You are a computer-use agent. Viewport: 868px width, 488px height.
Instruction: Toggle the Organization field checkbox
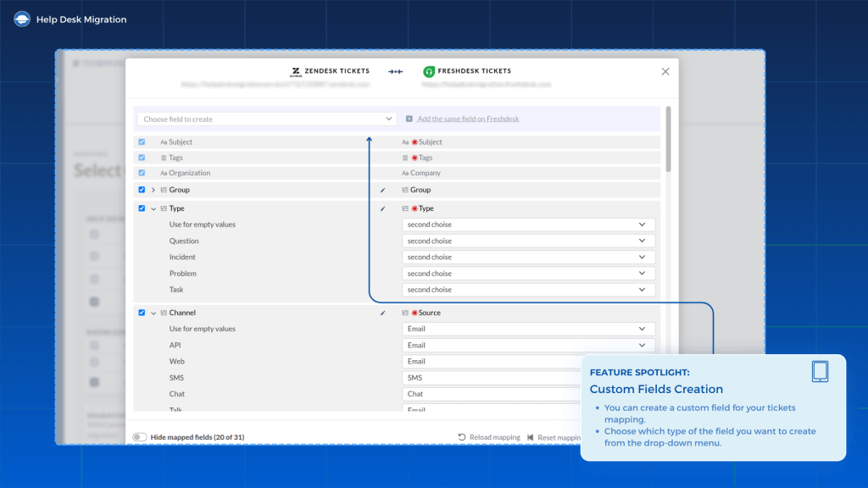click(142, 173)
